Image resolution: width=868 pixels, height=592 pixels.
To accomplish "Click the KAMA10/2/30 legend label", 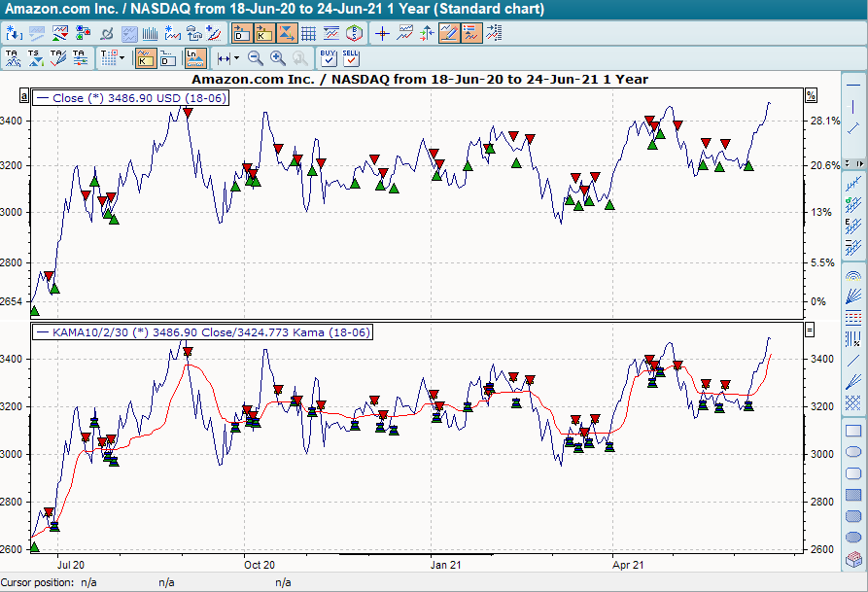I will point(204,331).
